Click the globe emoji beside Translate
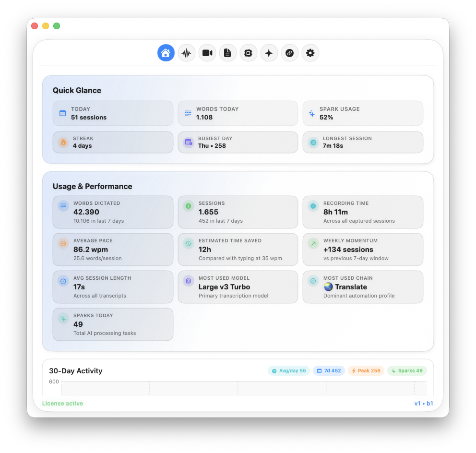 point(328,287)
